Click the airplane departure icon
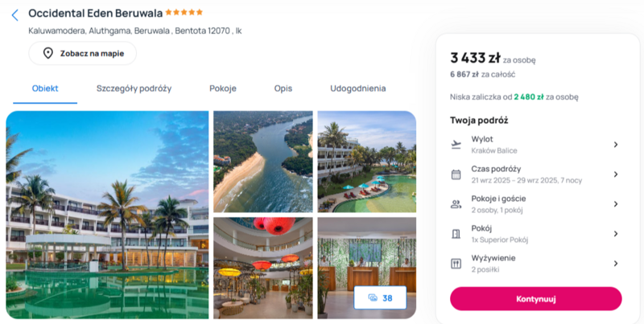Image resolution: width=644 pixels, height=324 pixels. (456, 145)
